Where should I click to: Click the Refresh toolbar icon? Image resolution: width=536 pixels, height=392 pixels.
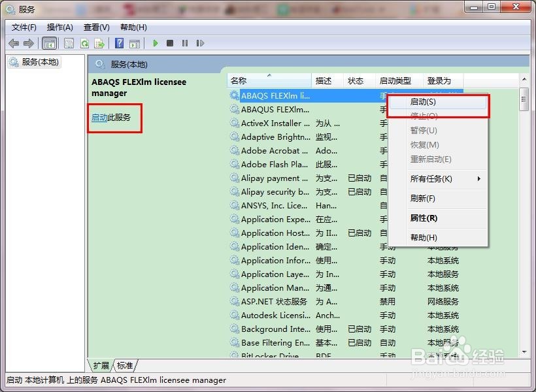[84, 43]
